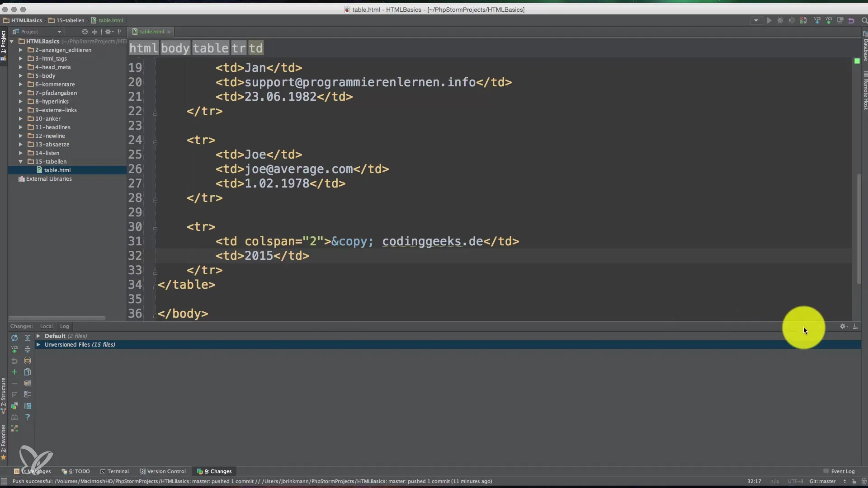Move to another changelist icon
The width and height of the screenshot is (868, 488).
pyautogui.click(x=14, y=406)
